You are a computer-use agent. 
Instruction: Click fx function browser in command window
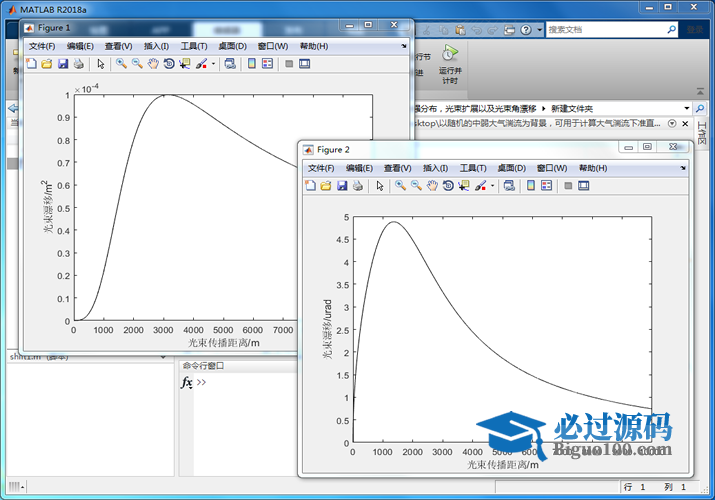click(x=187, y=382)
